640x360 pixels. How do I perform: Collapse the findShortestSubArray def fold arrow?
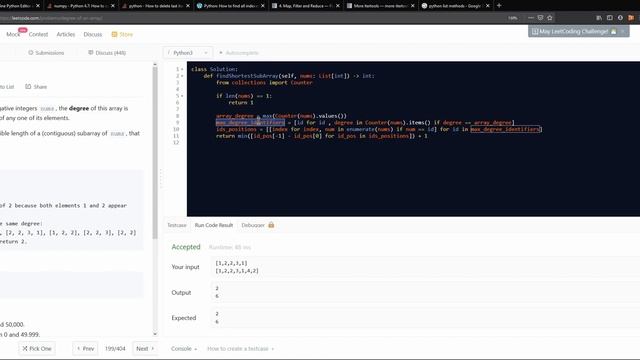pyautogui.click(x=182, y=76)
